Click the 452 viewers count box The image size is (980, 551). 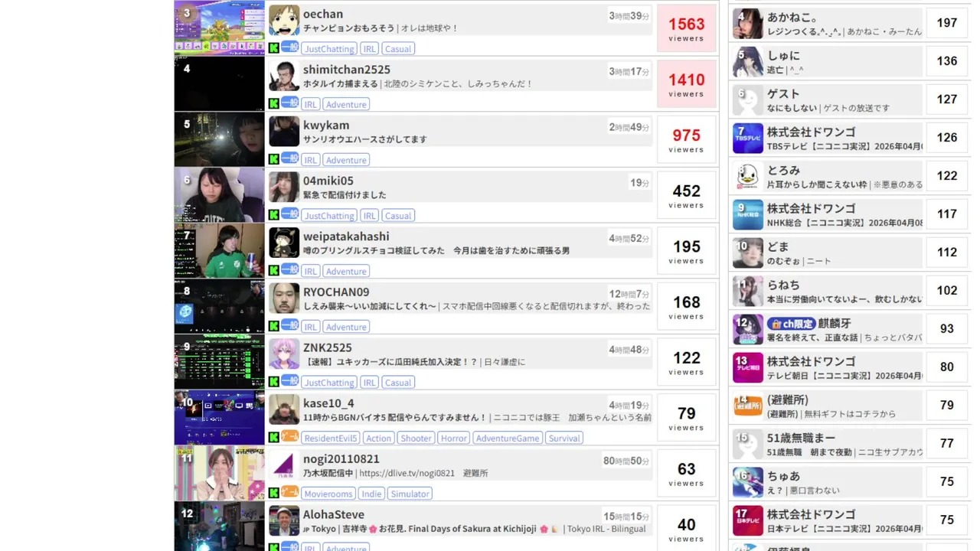(x=687, y=195)
